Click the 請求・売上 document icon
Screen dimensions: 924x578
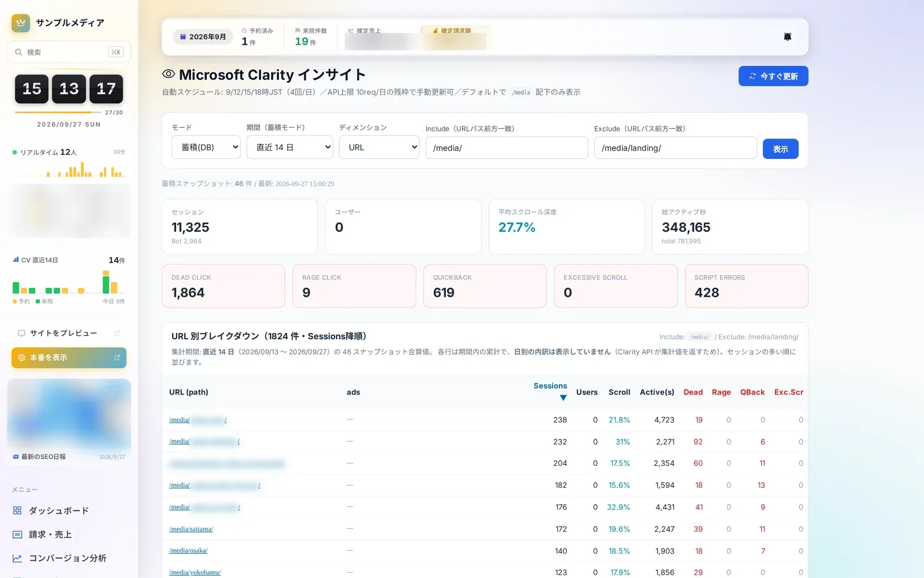17,535
